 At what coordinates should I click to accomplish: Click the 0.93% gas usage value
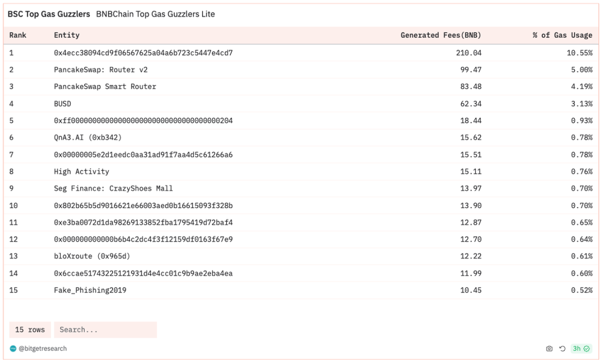click(x=582, y=121)
